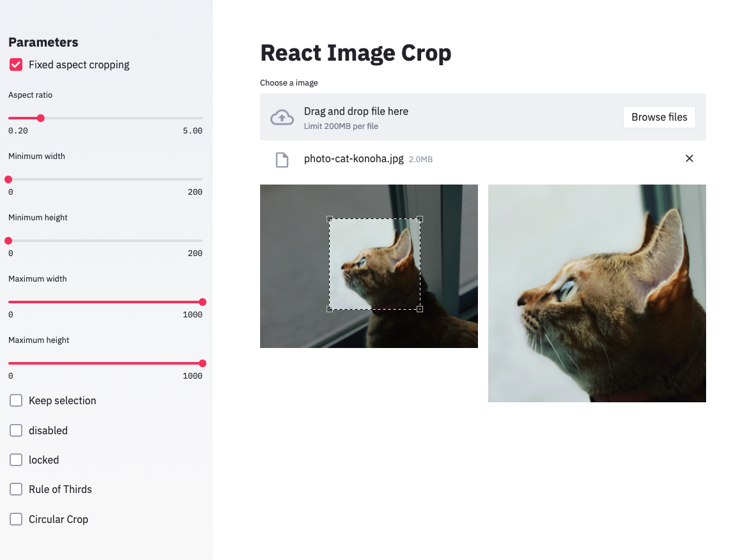
Task: Click the Maximum width slider handle
Action: (203, 302)
